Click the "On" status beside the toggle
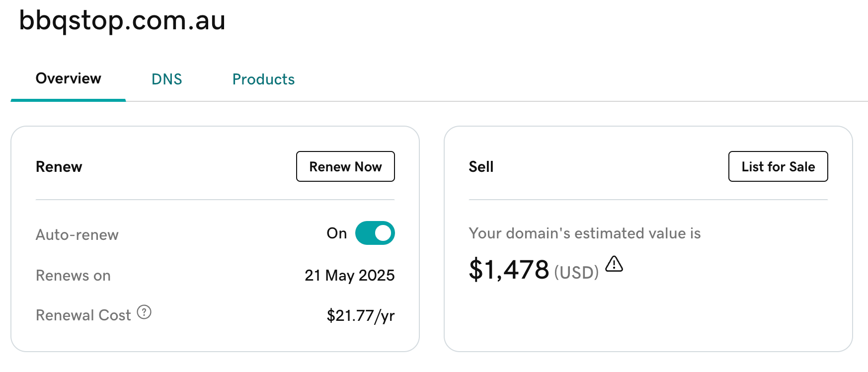This screenshot has width=868, height=372. (336, 233)
